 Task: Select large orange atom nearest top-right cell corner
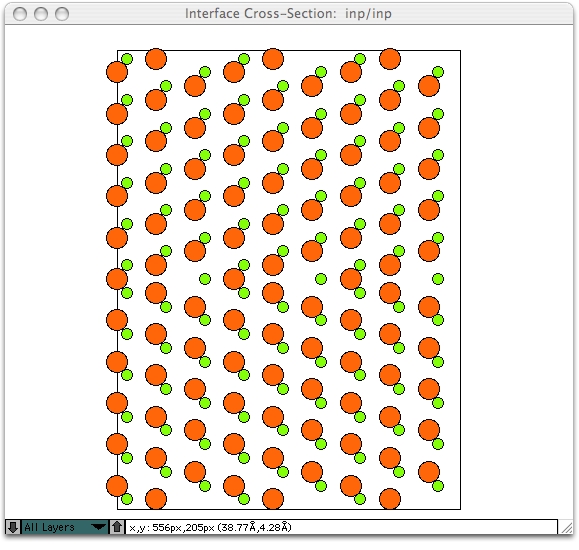[x=429, y=86]
